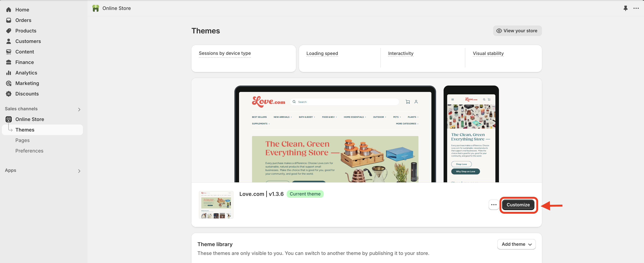Open the Analytics section
644x263 pixels.
(x=26, y=73)
